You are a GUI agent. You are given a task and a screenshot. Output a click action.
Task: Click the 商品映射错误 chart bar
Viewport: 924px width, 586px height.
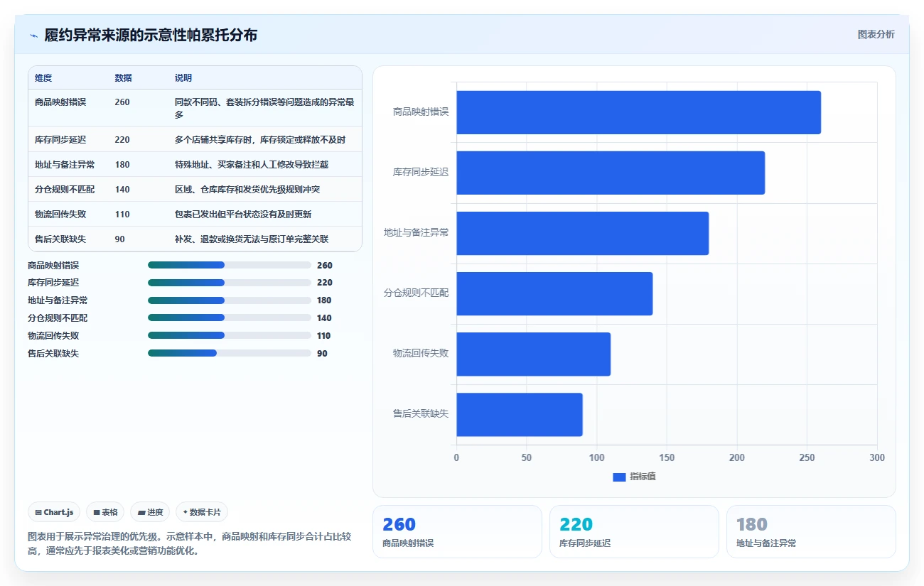click(638, 112)
